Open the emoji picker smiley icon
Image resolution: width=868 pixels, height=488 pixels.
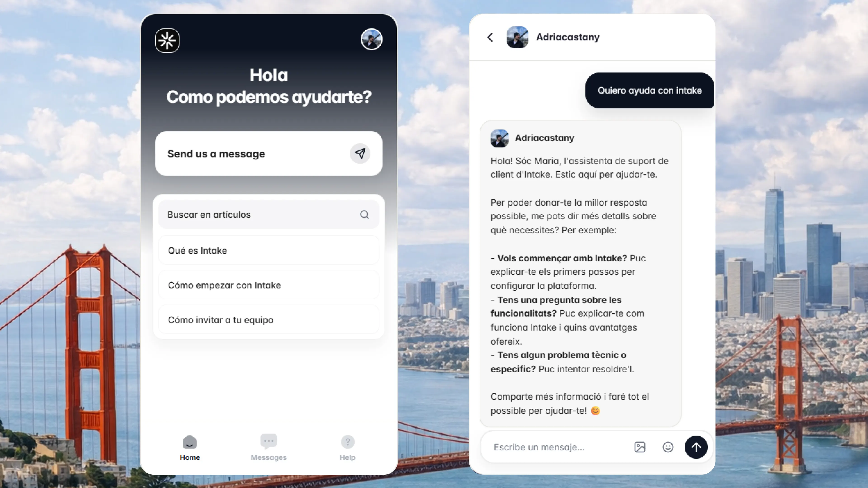pos(668,447)
